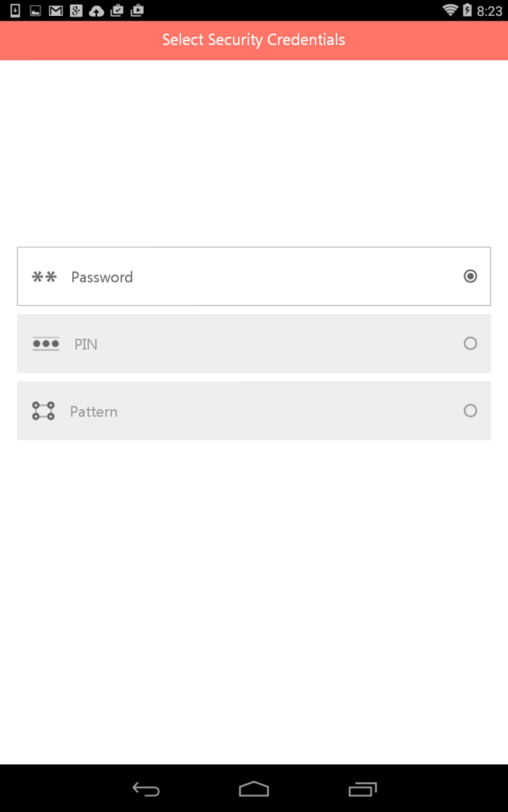Tap the battery status icon
The height and width of the screenshot is (812, 508).
click(468, 10)
